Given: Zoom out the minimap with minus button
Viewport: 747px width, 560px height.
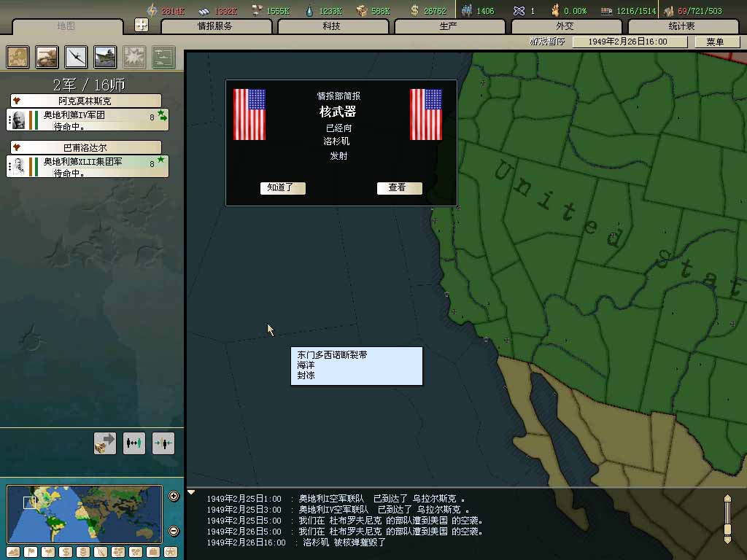Looking at the screenshot, I should [x=174, y=531].
